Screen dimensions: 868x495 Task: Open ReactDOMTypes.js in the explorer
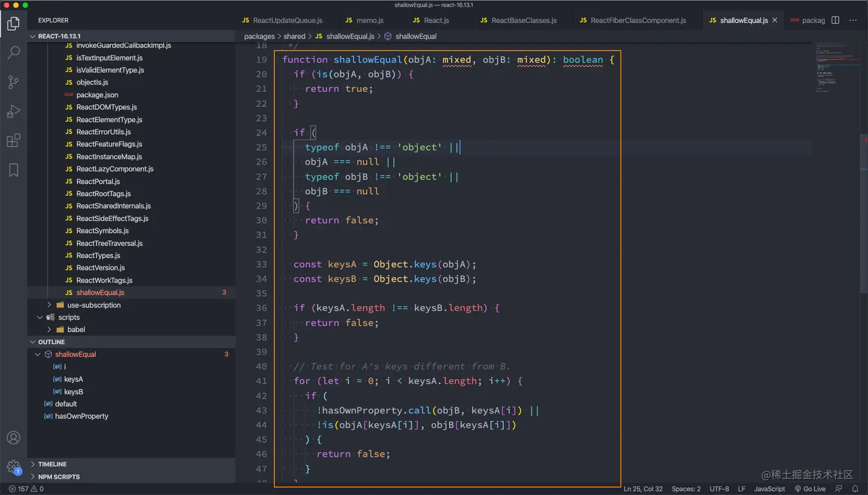pos(106,107)
